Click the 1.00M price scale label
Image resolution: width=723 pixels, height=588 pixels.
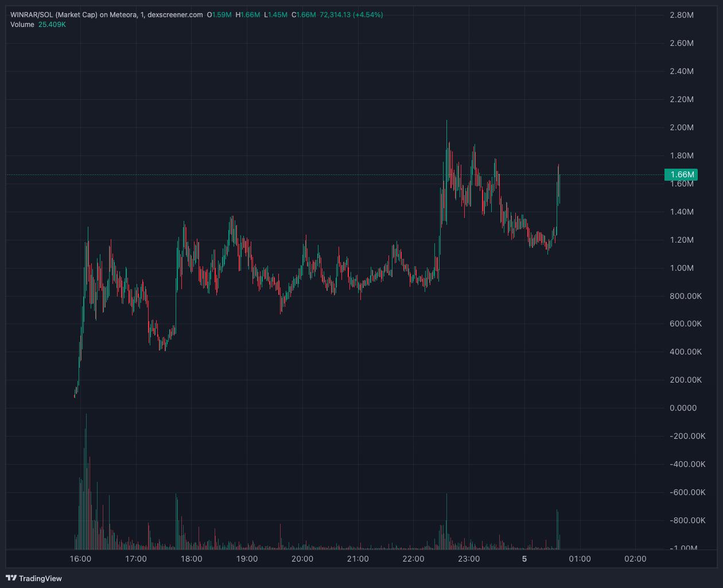(x=682, y=268)
